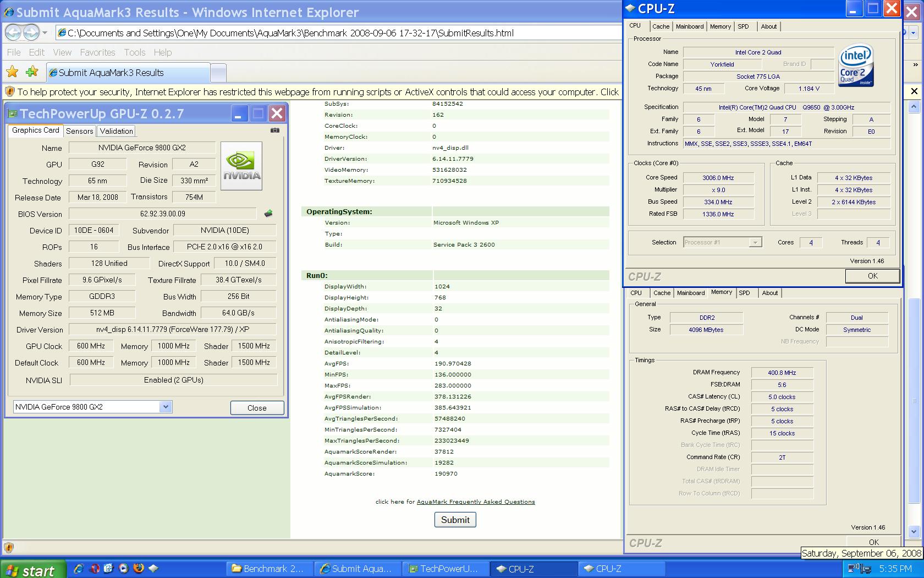This screenshot has width=924, height=578.
Task: Open the Favorites Center star icon
Action: point(12,72)
